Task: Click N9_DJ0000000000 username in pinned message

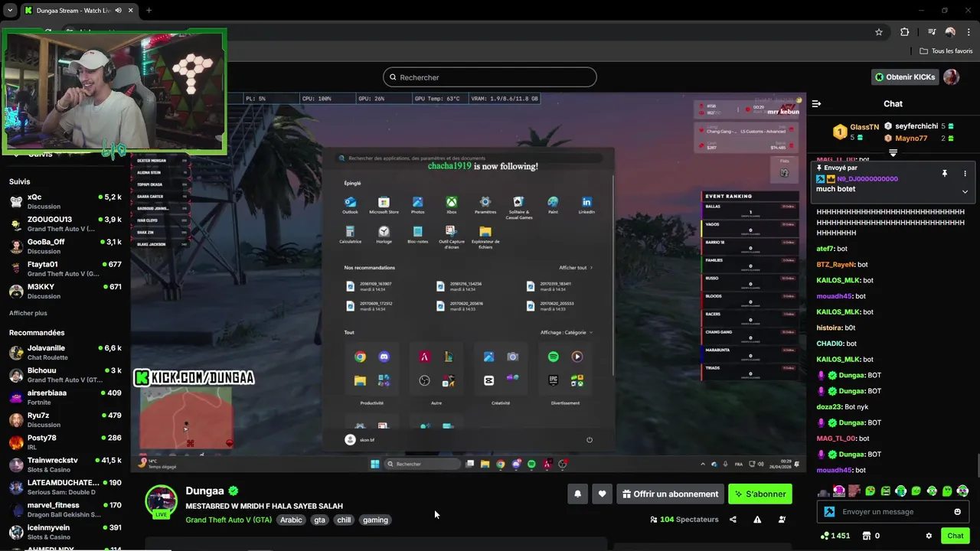Action: point(867,179)
